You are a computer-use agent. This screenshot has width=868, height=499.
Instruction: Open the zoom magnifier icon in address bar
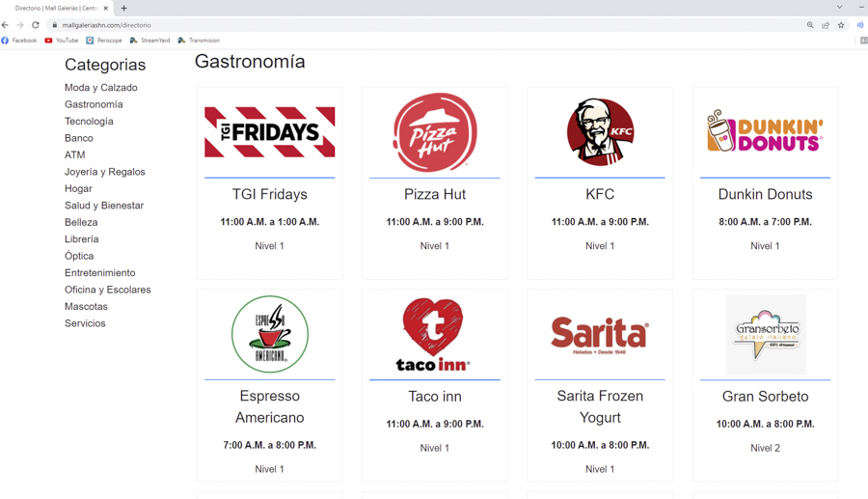[810, 25]
